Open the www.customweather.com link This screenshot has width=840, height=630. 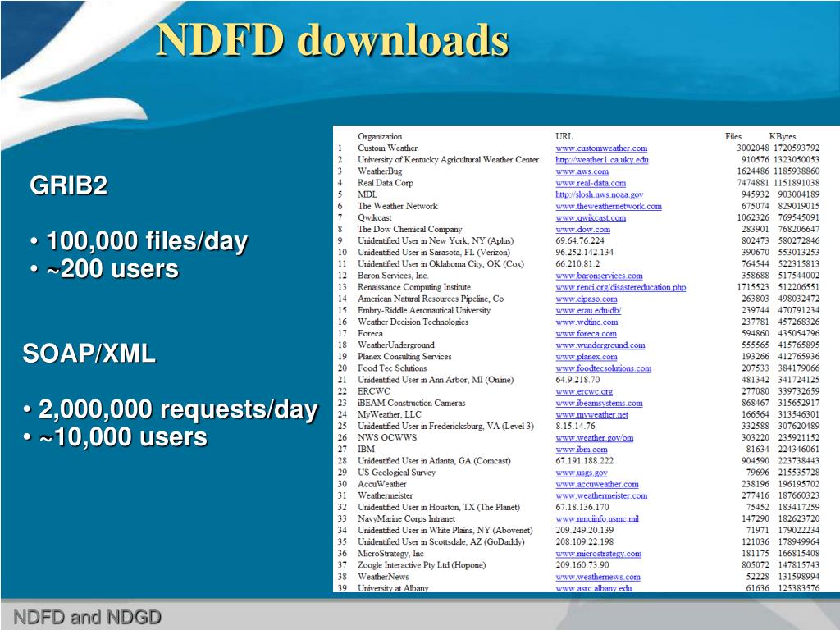tap(601, 148)
